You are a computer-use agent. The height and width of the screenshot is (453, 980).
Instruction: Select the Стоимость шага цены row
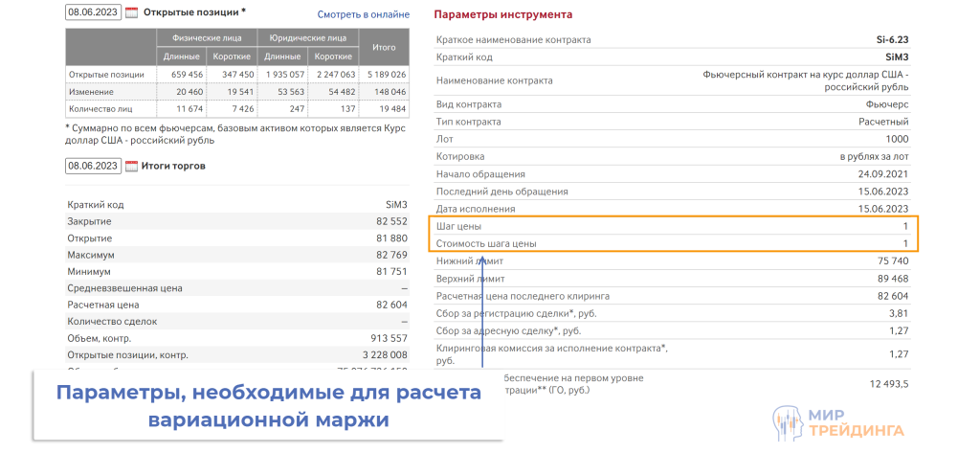click(673, 244)
